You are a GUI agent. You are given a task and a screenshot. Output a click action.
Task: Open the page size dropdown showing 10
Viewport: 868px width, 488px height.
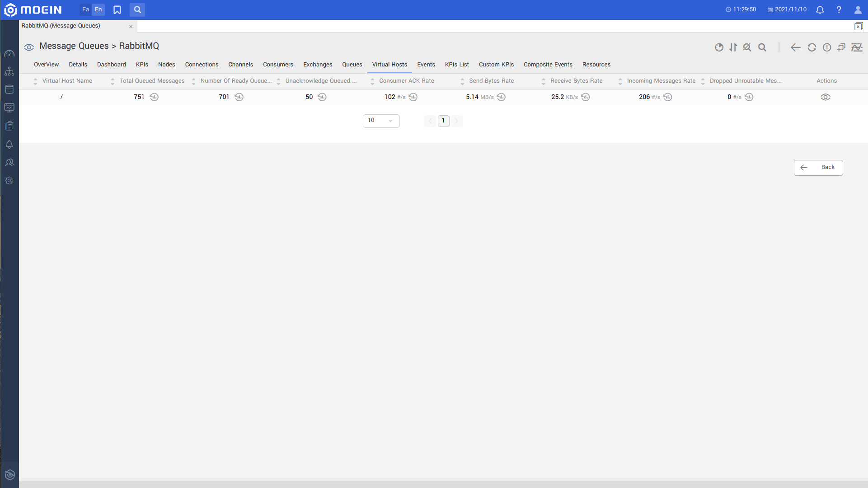pos(381,121)
